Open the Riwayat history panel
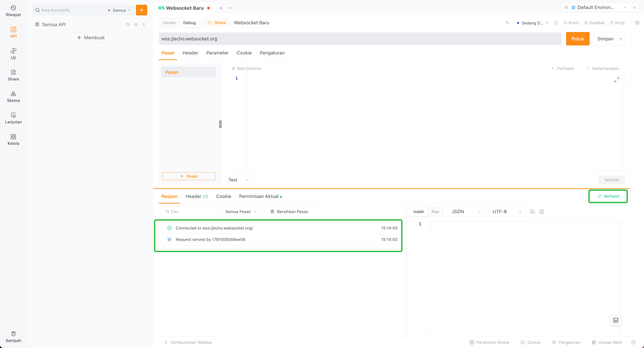 click(13, 11)
